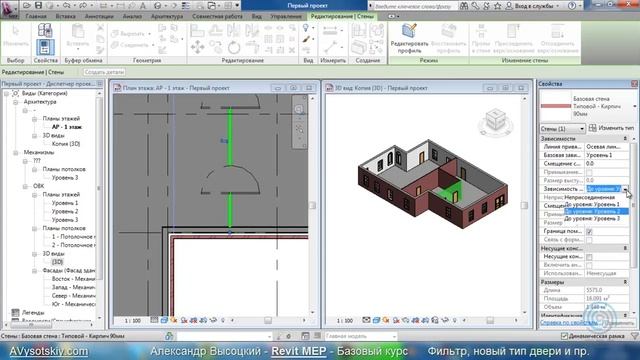
Task: Click the Offset tool icon
Action: (216, 31)
